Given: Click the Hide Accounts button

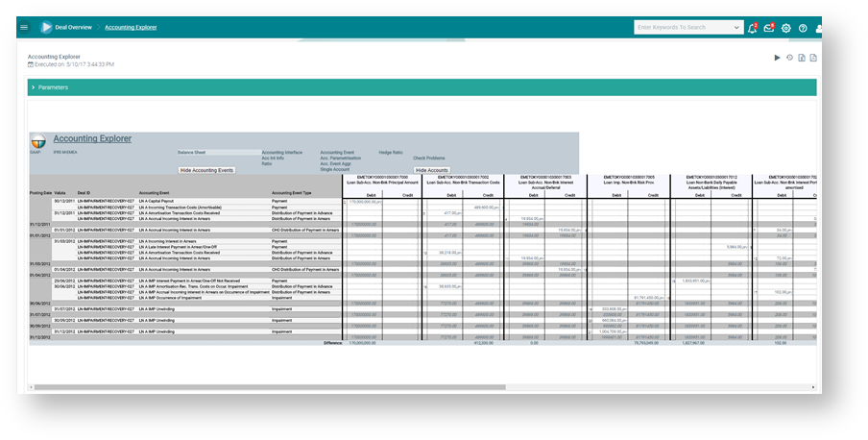Looking at the screenshot, I should [x=432, y=170].
